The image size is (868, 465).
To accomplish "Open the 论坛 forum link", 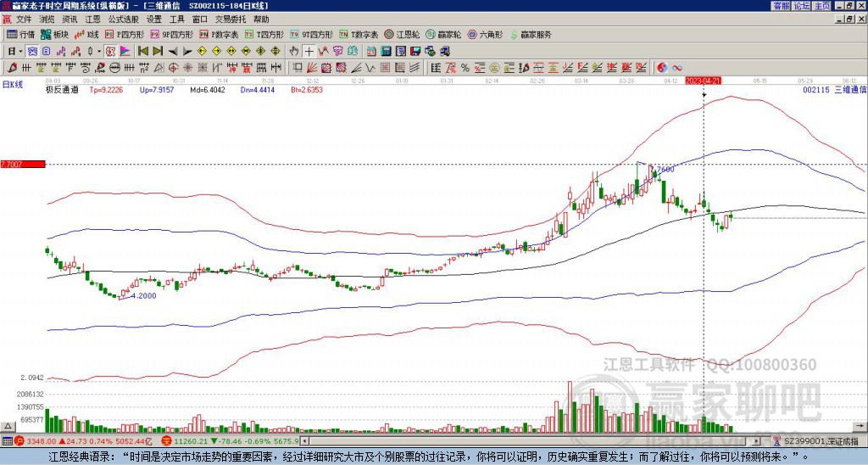I will (x=802, y=6).
